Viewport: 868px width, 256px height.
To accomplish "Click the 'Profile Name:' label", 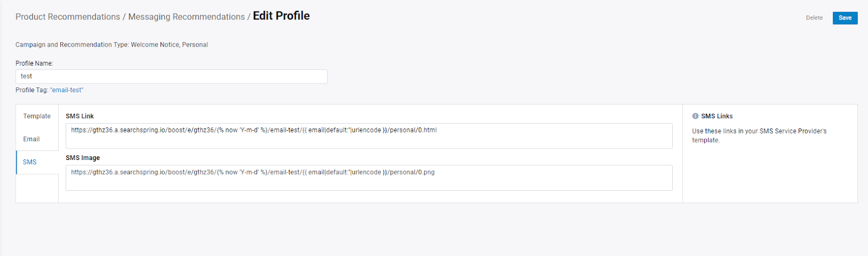I will (x=34, y=63).
